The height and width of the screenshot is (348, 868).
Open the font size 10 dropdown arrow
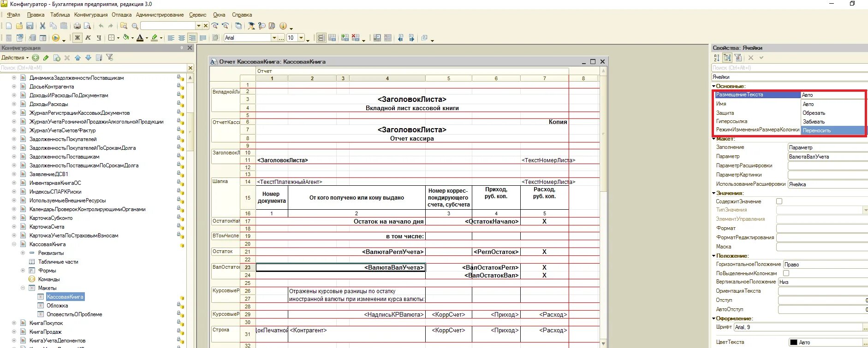coord(301,38)
